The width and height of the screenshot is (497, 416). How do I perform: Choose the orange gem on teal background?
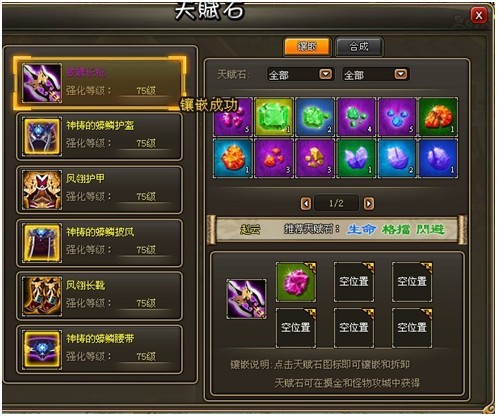pos(233,158)
